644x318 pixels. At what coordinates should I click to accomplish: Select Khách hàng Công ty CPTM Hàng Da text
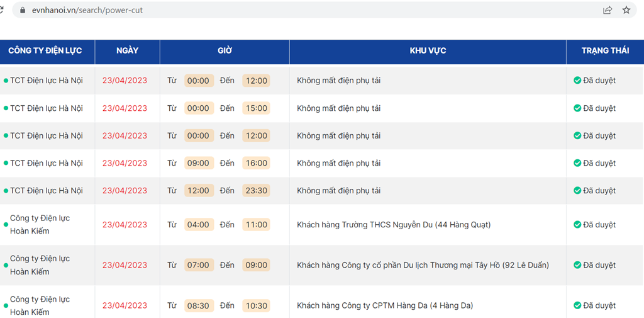coord(385,305)
